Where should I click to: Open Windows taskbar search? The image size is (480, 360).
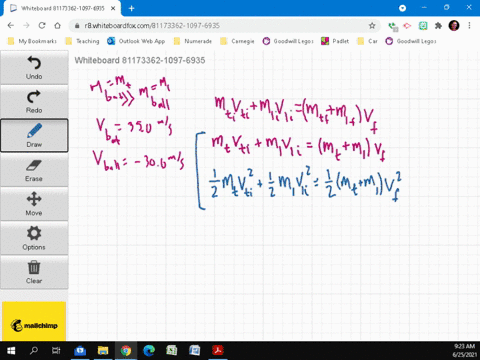(34, 351)
